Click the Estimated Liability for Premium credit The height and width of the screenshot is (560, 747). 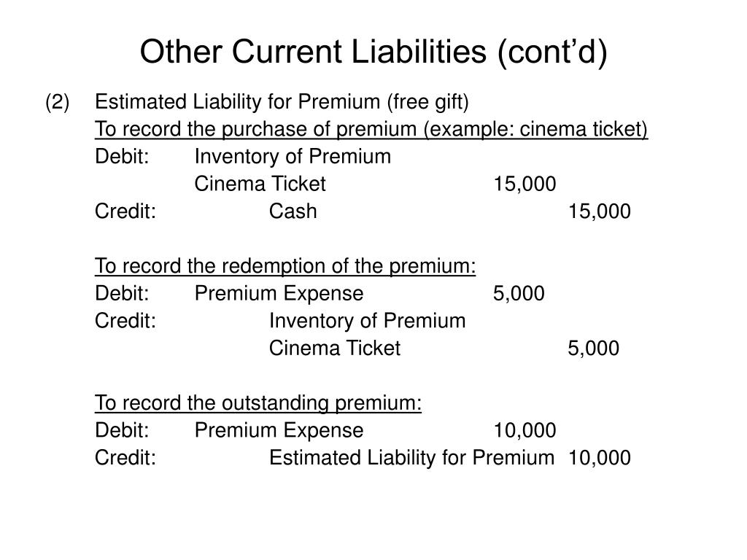pos(411,458)
